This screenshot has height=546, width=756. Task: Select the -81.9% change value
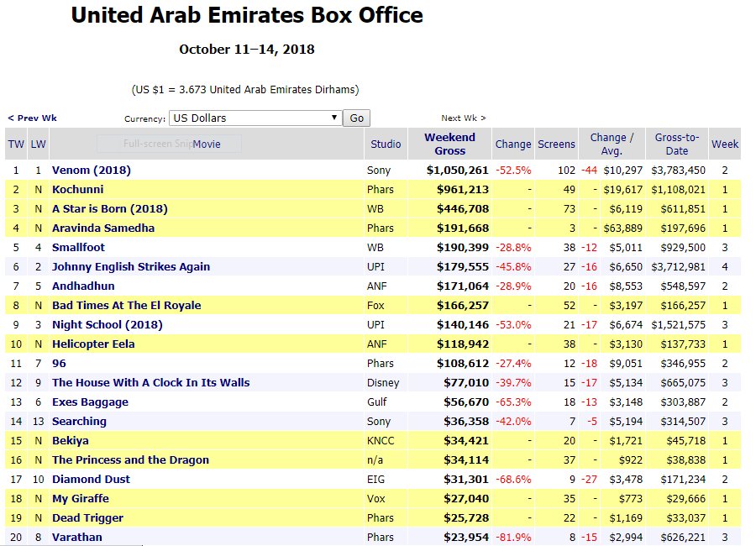point(513,537)
